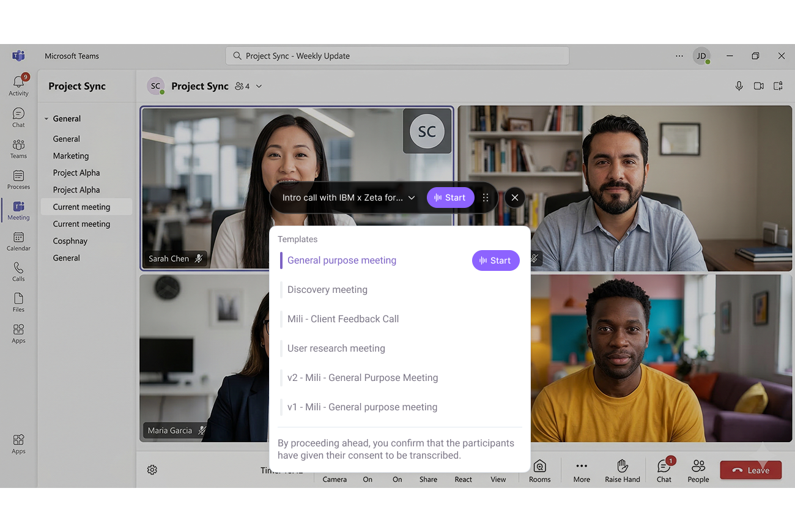
Task: Collapse the General channel group arrow
Action: tap(46, 119)
